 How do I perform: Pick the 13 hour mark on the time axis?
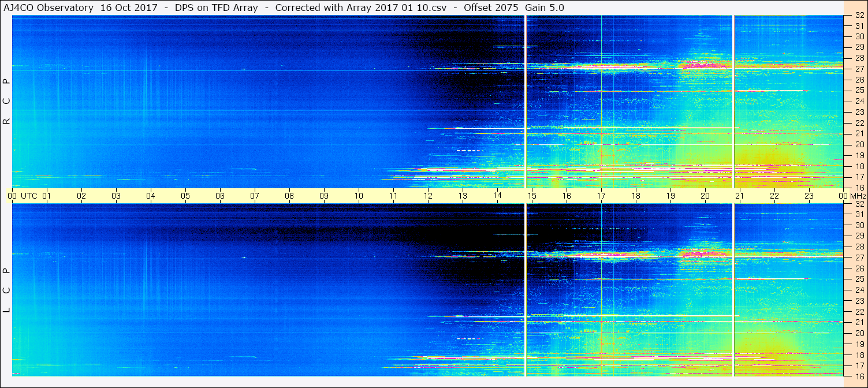463,196
